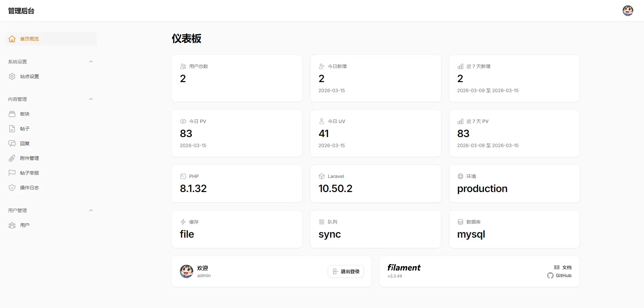Click the 板块 archive box icon
644x308 pixels.
point(12,114)
